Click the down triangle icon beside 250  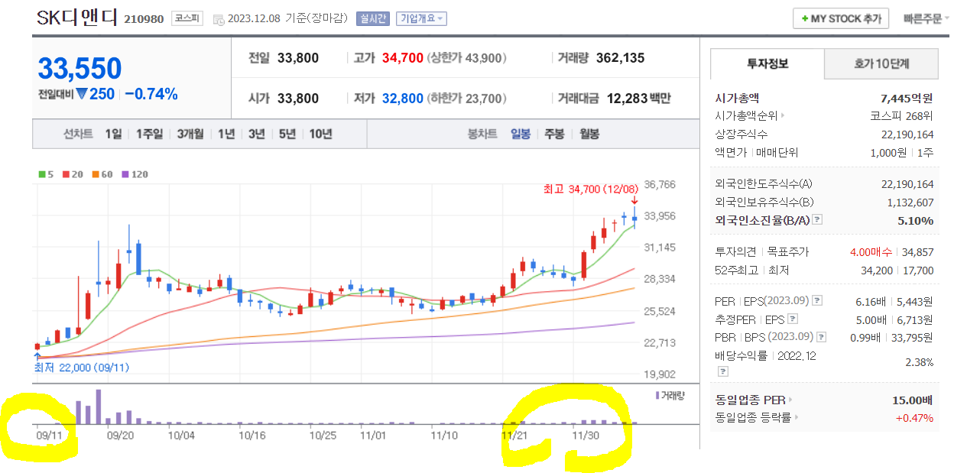tap(82, 94)
